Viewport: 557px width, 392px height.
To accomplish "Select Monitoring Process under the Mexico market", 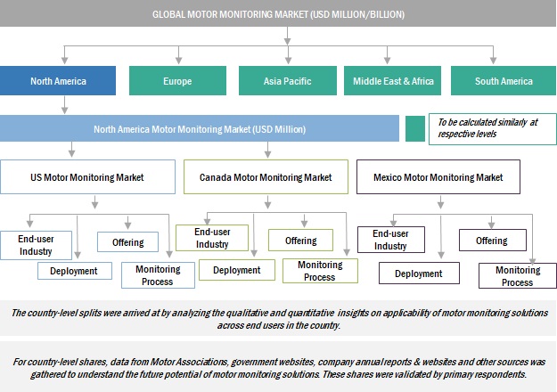I will coord(517,276).
